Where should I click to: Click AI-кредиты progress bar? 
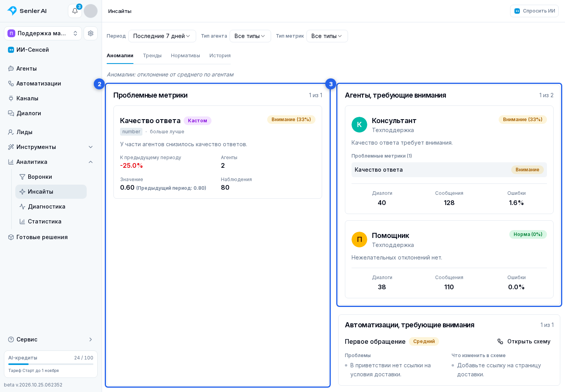[51, 364]
